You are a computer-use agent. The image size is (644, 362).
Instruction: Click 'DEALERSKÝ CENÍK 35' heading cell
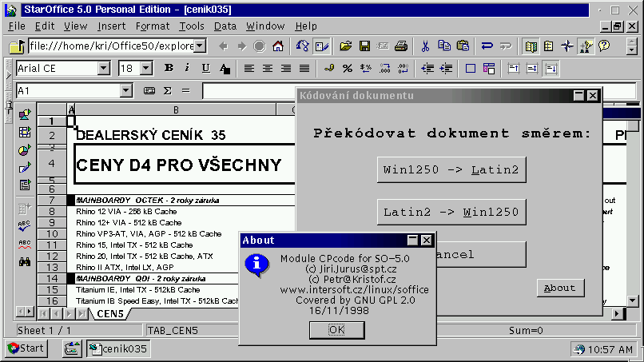[151, 135]
